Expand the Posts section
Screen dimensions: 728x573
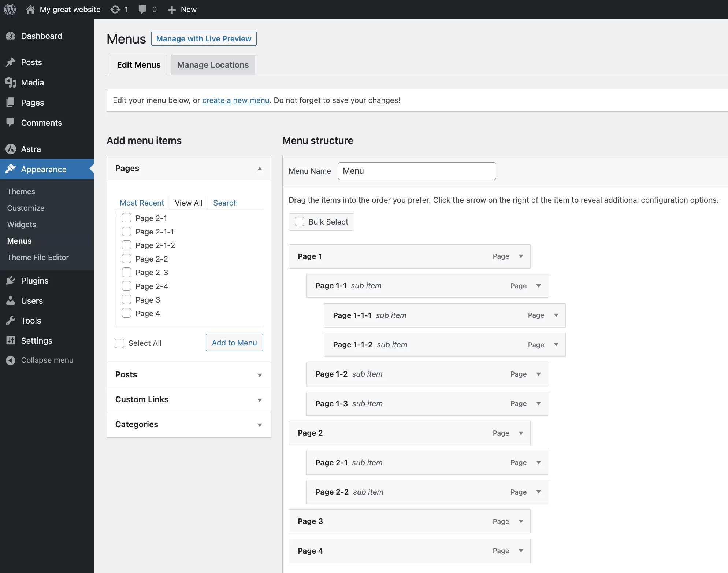pyautogui.click(x=189, y=374)
